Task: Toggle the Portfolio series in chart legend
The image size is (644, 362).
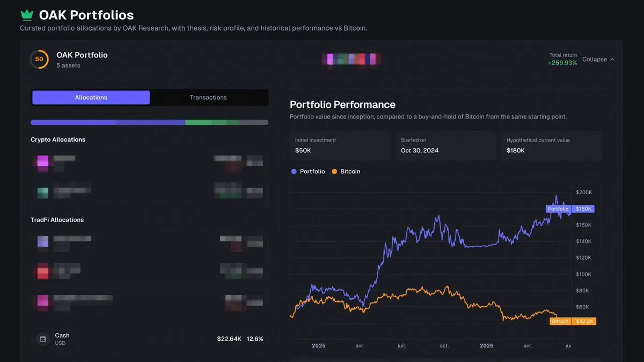Action: tap(308, 172)
